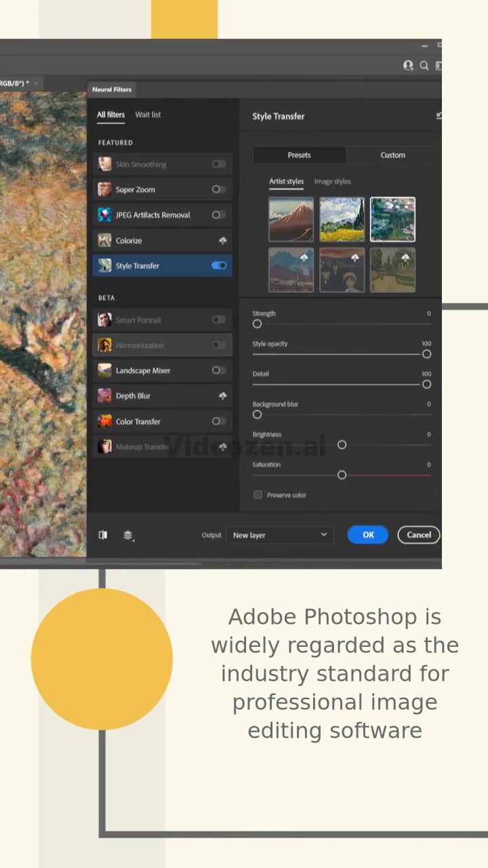Image resolution: width=488 pixels, height=868 pixels.
Task: Click the JPEG Artifacts Removal icon
Action: [x=104, y=215]
